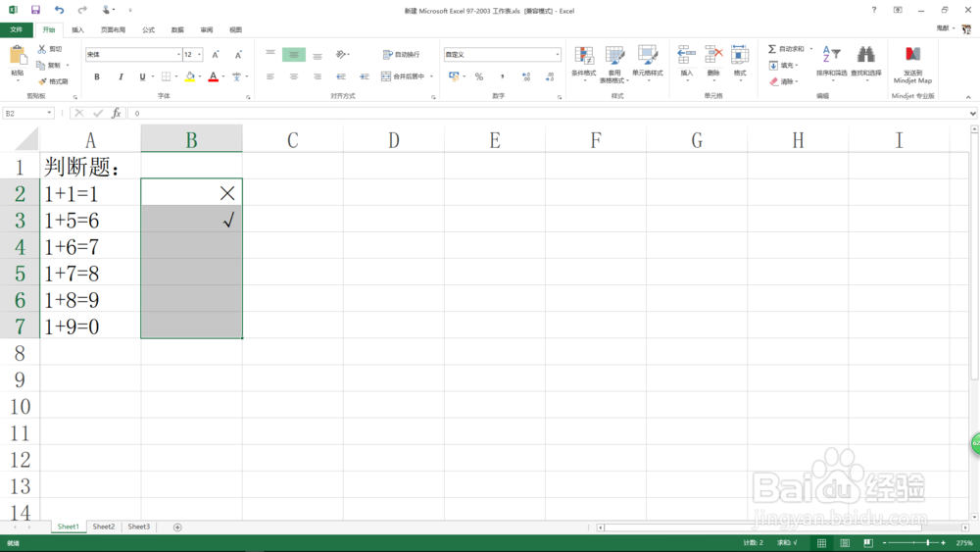
Task: Increase decimal places icon
Action: click(x=525, y=76)
